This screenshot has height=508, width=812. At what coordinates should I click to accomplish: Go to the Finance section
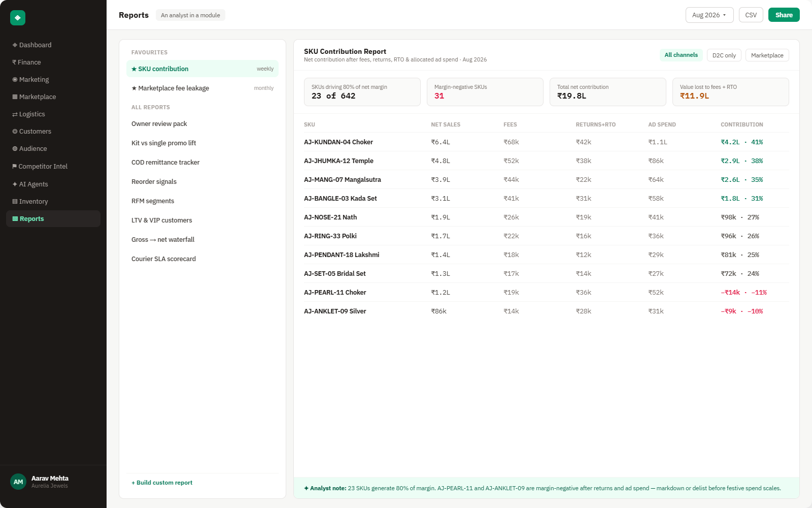[53, 62]
